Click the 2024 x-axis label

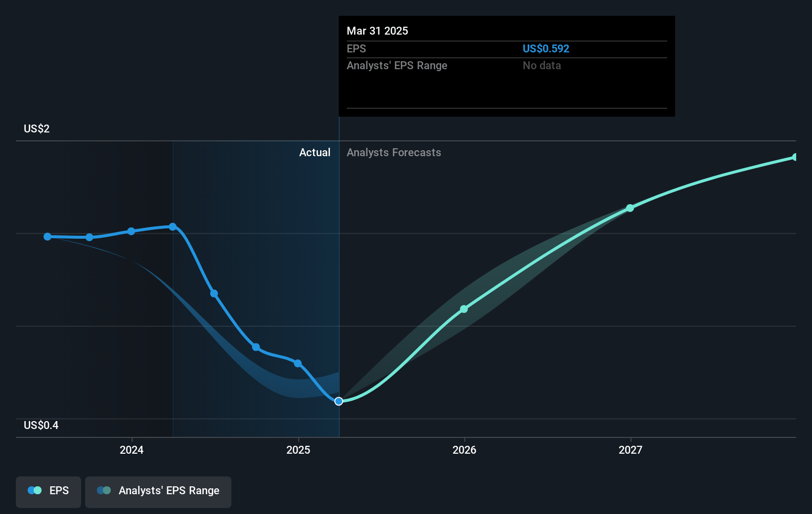(132, 450)
